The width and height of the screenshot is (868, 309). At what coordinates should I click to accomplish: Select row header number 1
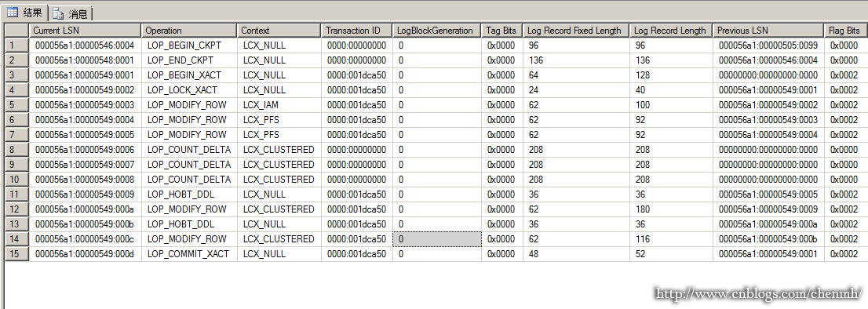pyautogui.click(x=16, y=45)
